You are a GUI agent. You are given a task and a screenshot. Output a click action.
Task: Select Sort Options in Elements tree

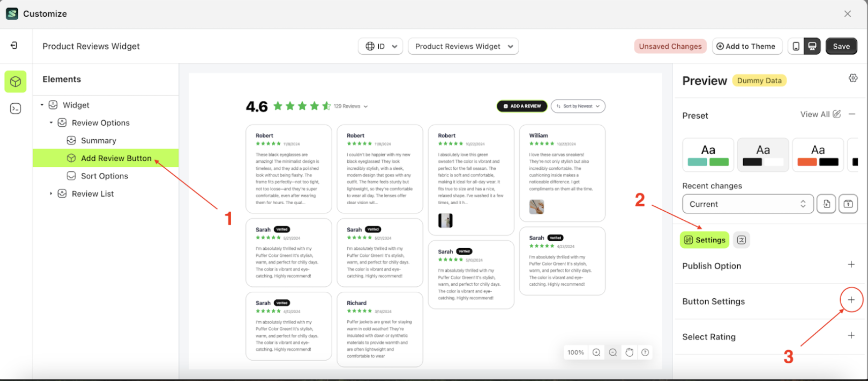[104, 176]
